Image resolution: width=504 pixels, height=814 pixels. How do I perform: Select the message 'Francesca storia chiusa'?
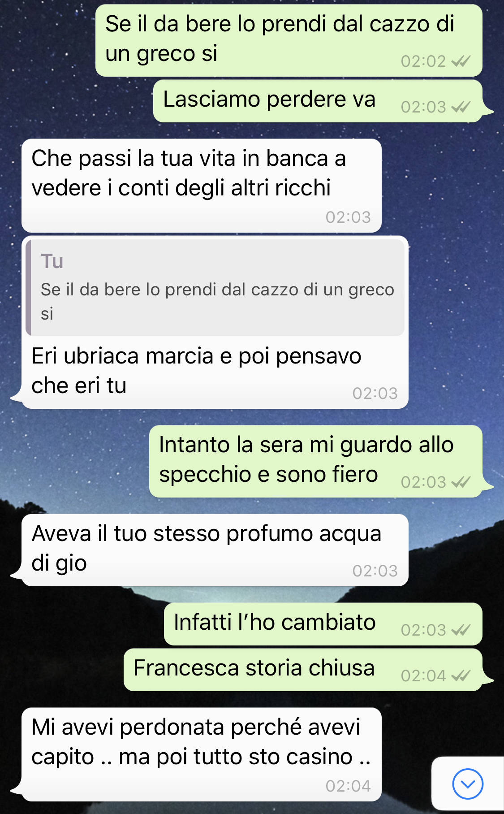click(303, 670)
